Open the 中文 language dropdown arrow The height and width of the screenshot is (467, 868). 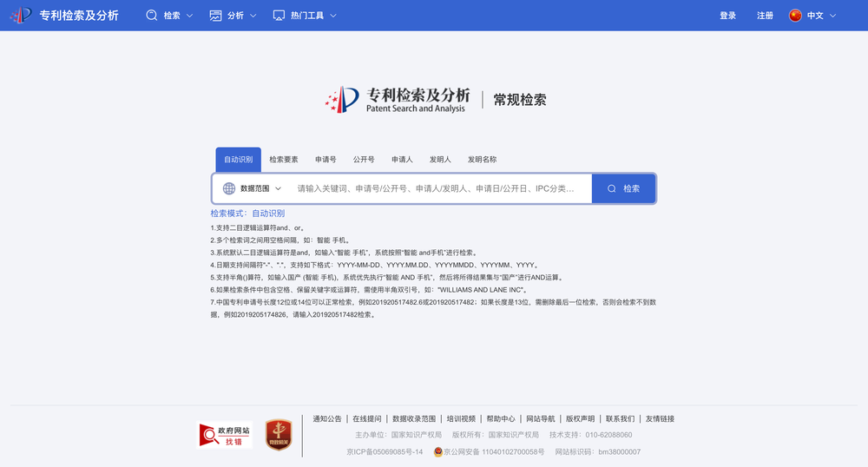point(832,16)
